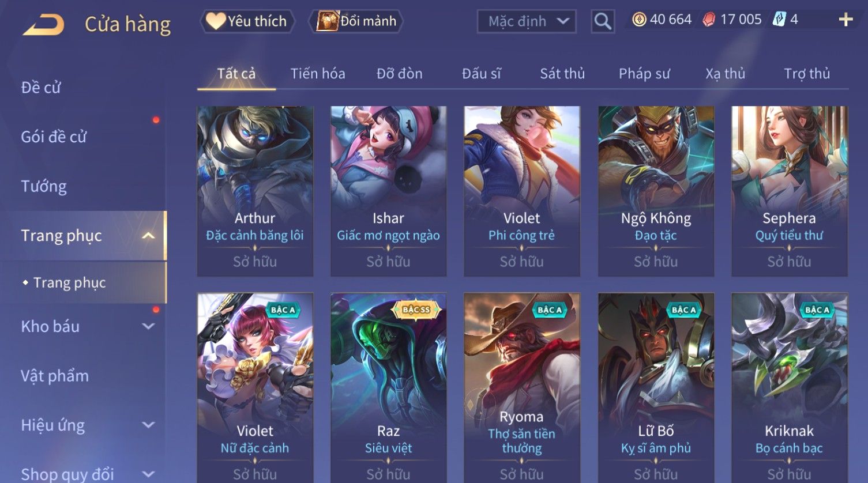The height and width of the screenshot is (483, 868).
Task: Open the Mặc định sort dropdown
Action: pos(527,22)
